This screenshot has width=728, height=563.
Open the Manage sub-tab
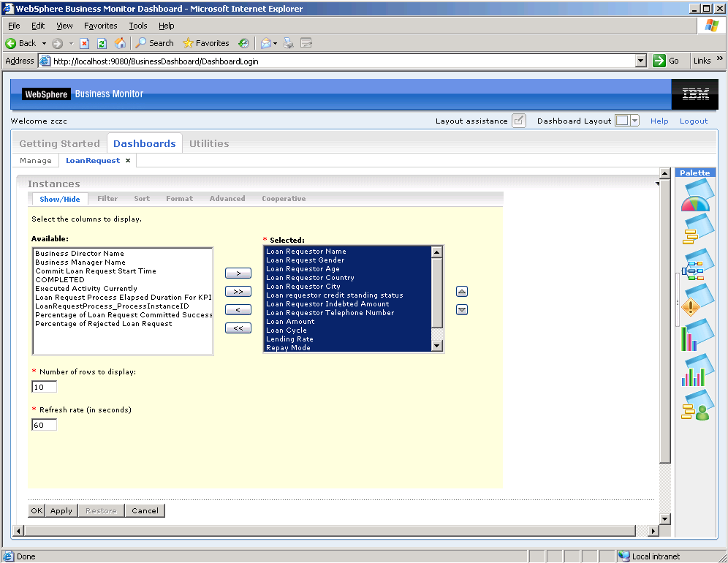tap(36, 160)
